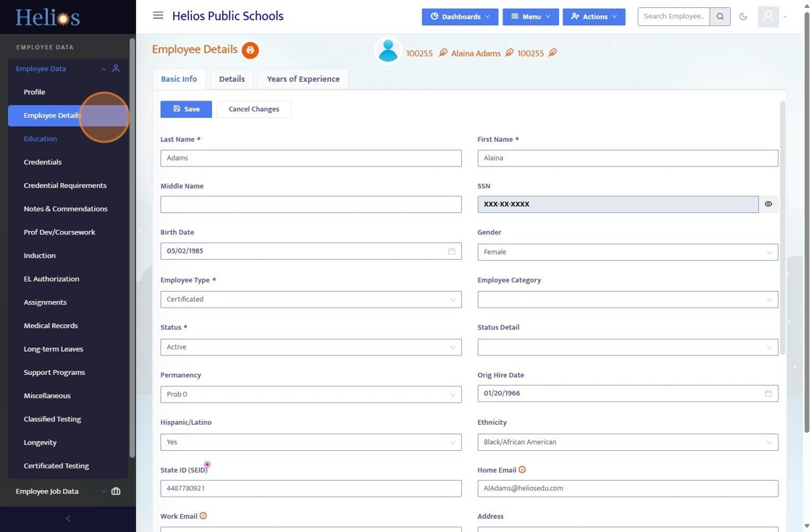The width and height of the screenshot is (811, 532).
Task: Click the Employee Data person icon
Action: tap(116, 68)
